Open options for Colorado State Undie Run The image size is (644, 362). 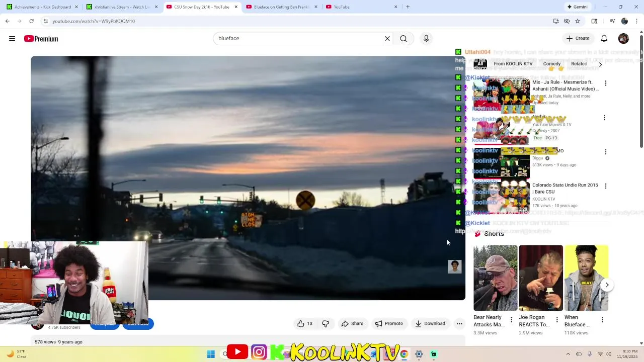(605, 186)
